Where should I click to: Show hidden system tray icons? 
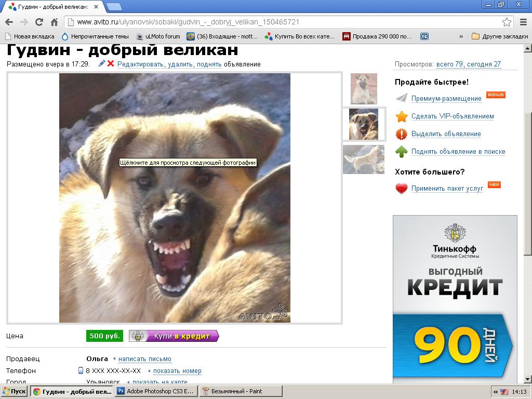496,392
